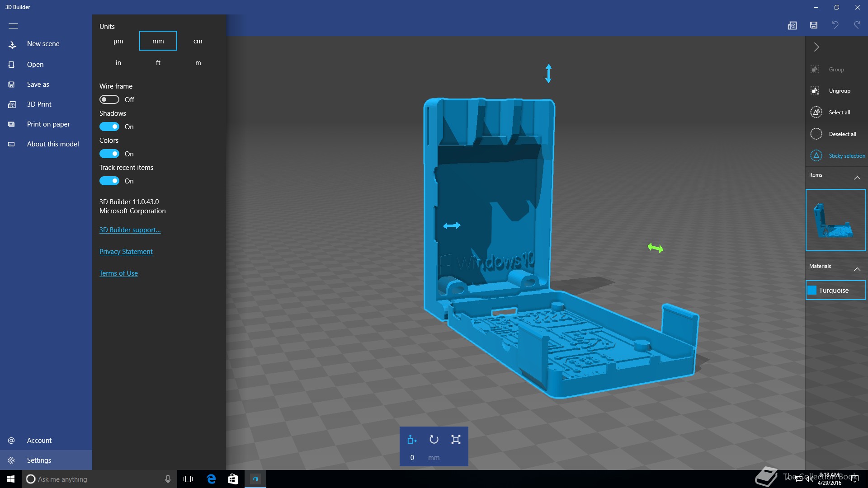The height and width of the screenshot is (488, 868).
Task: Choose About this model menu item
Action: 46,144
